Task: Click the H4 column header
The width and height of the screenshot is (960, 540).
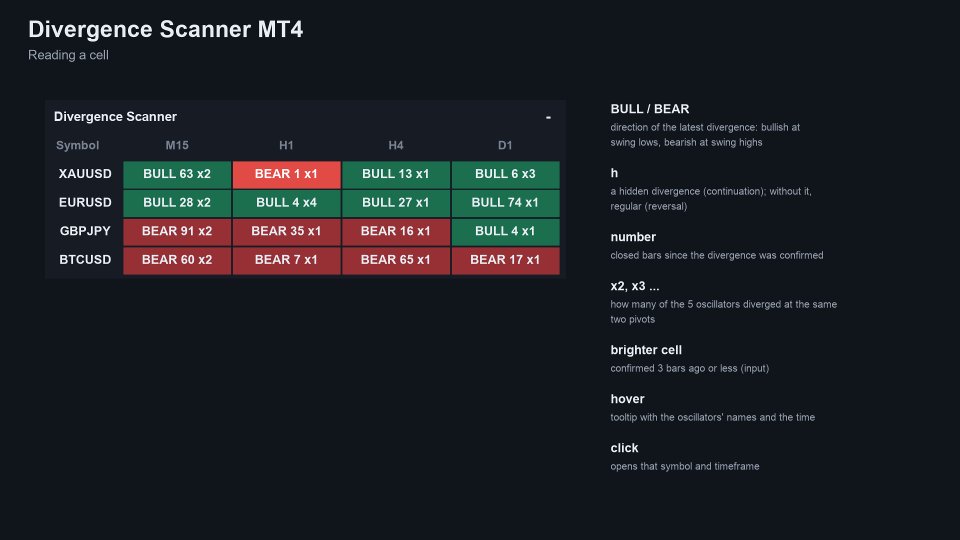Action: 396,146
